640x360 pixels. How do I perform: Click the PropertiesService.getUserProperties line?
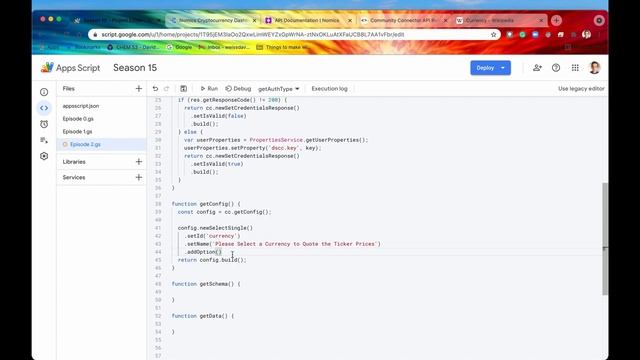point(276,140)
